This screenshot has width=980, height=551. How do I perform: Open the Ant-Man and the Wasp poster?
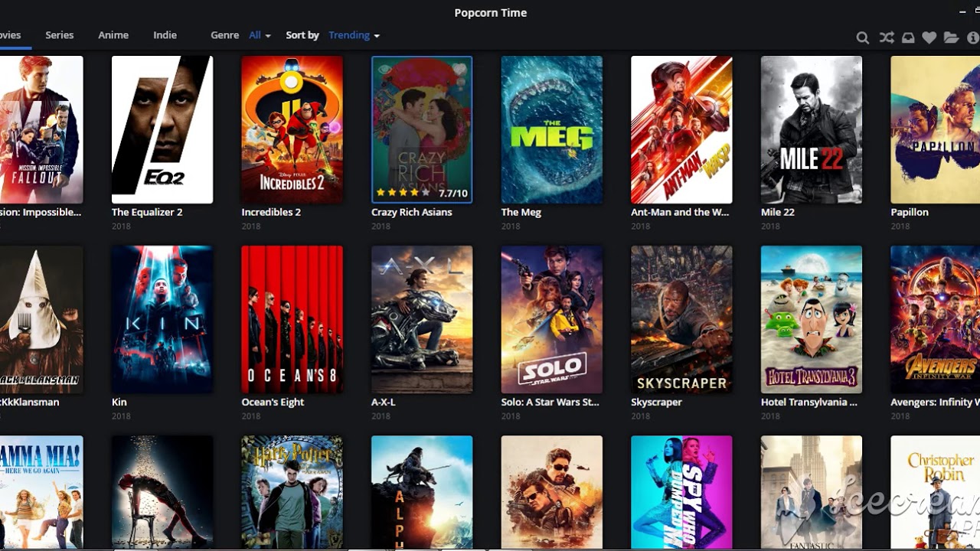[681, 130]
